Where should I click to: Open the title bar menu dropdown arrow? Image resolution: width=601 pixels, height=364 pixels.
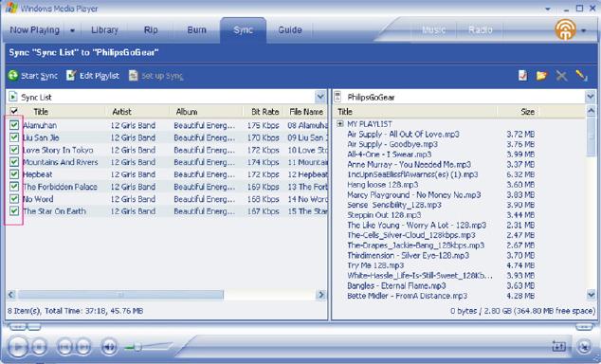tap(548, 9)
